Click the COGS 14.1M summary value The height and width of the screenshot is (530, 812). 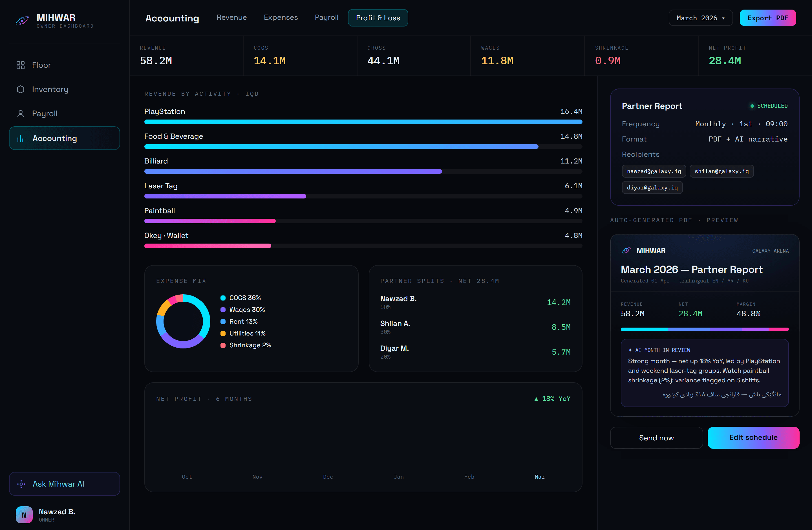[270, 61]
